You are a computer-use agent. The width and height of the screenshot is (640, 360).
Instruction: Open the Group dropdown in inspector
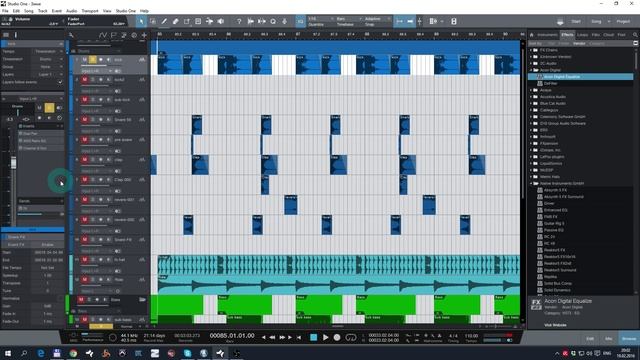tap(48, 67)
